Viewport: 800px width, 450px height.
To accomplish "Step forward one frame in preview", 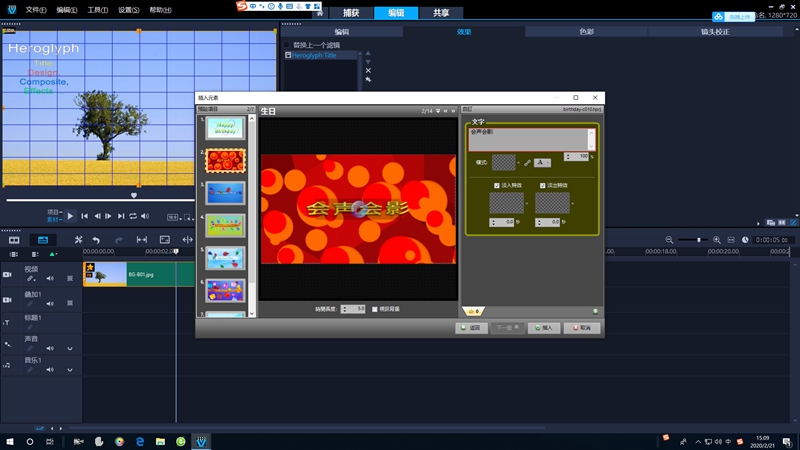I will 108,216.
